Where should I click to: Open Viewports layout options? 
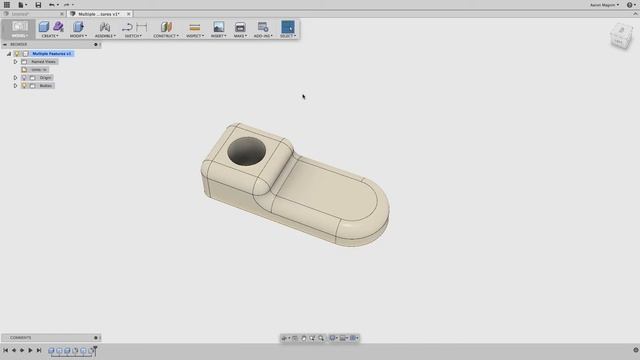pos(354,338)
